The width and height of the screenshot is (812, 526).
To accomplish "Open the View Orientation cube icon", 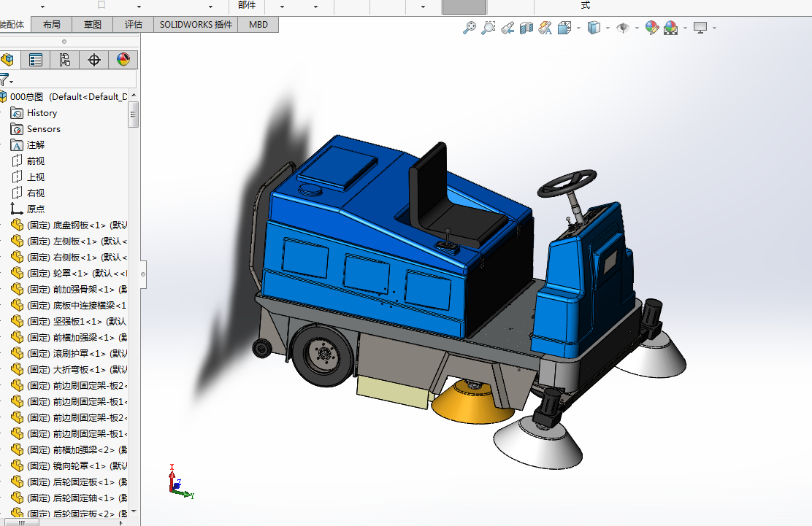I will [564, 28].
